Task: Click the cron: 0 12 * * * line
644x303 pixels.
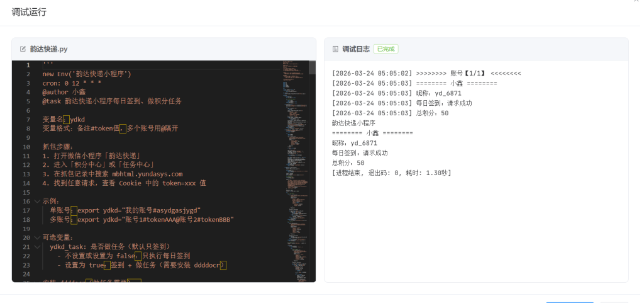Action: coord(72,83)
